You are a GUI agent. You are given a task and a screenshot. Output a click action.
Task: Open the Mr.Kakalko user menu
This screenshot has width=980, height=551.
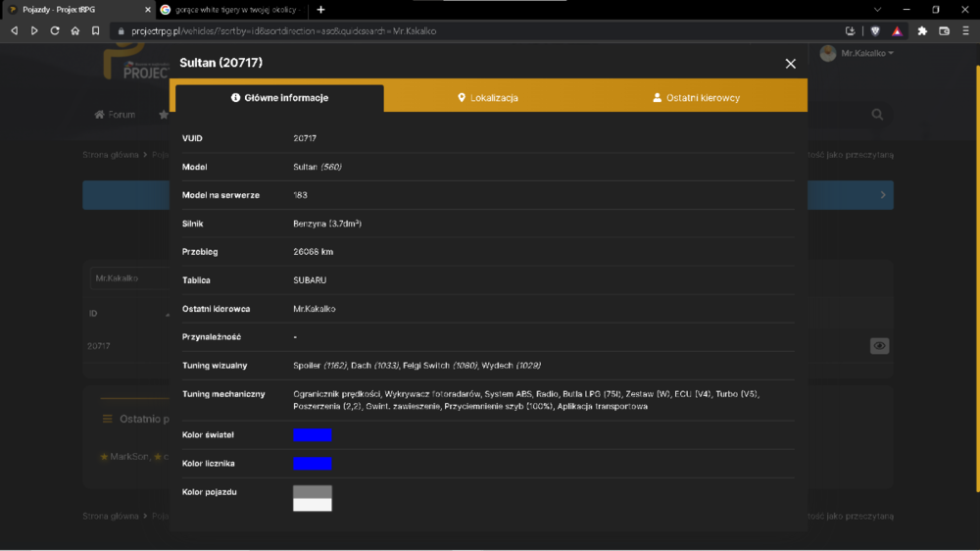867,53
